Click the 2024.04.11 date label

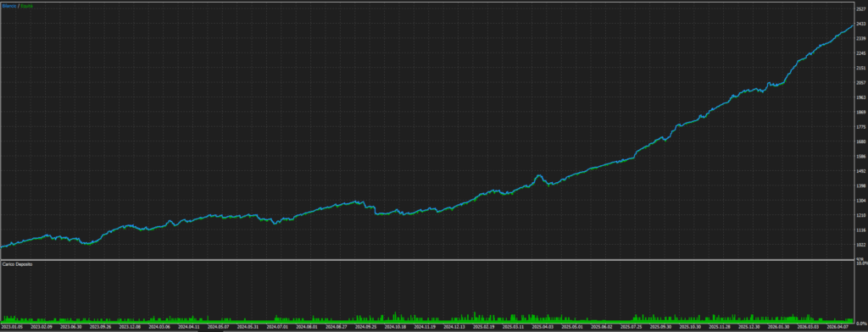point(189,327)
